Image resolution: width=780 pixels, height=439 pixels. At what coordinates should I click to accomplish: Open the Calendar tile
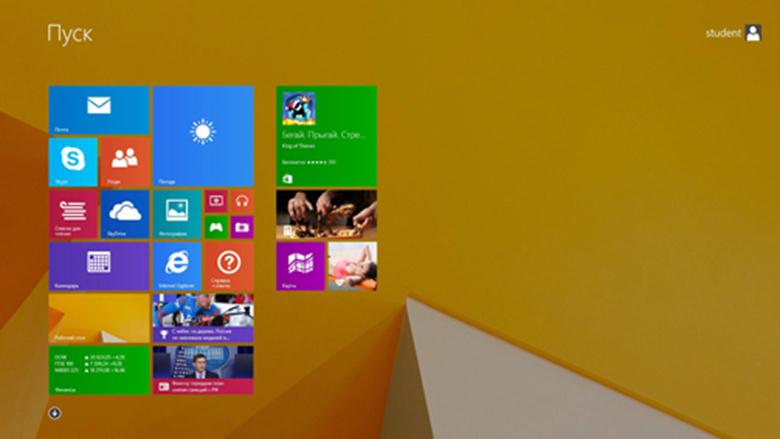point(99,266)
